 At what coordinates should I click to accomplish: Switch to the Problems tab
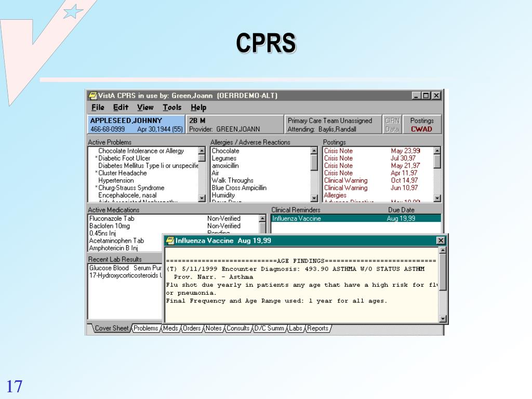(145, 328)
